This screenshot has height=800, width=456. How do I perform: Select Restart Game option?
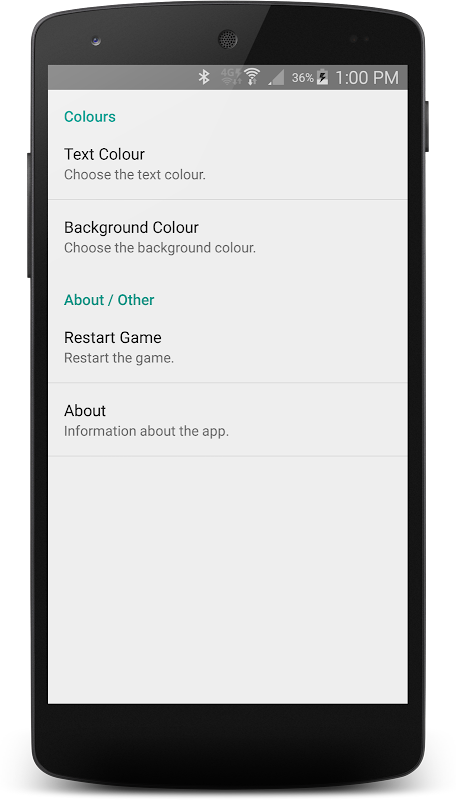point(227,347)
